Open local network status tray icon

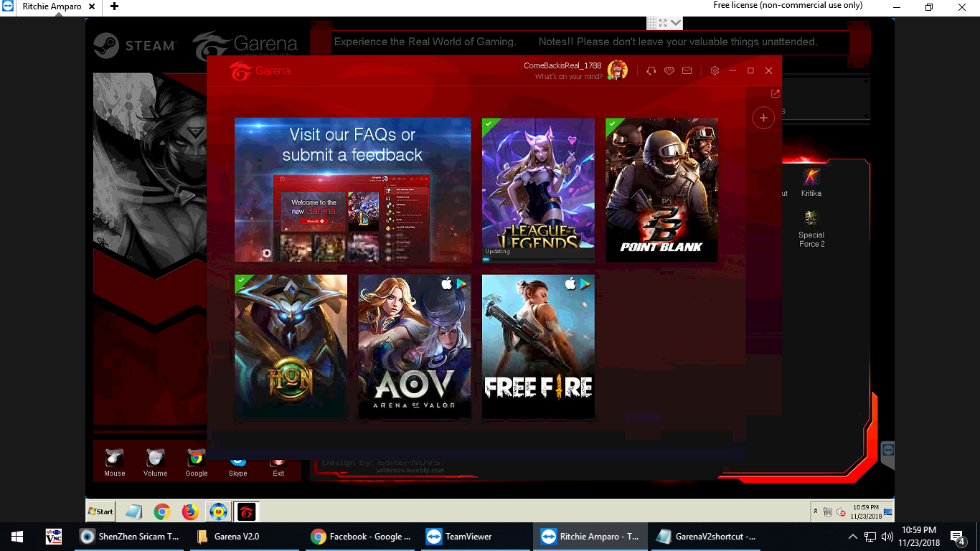coord(870,537)
